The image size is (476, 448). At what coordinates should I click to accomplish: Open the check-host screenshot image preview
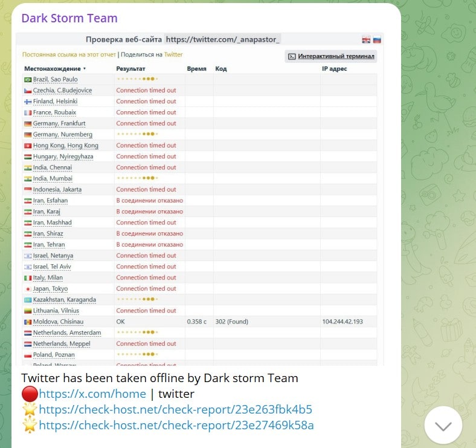point(199,200)
